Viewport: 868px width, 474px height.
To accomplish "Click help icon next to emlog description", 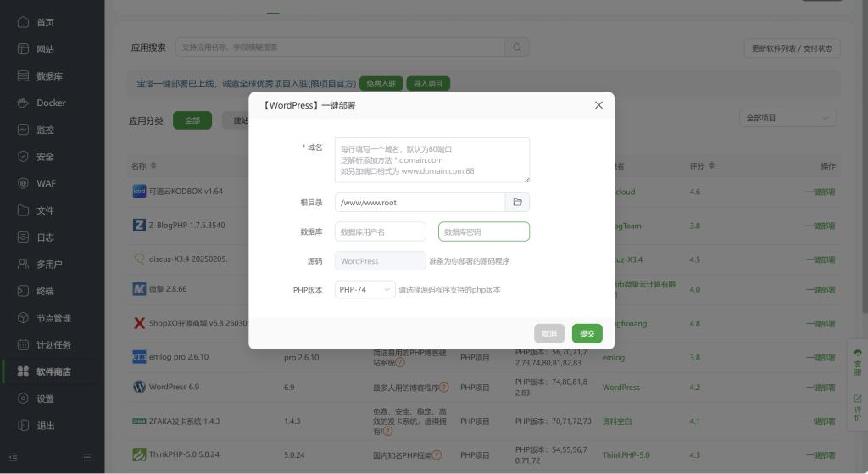I will pos(399,362).
